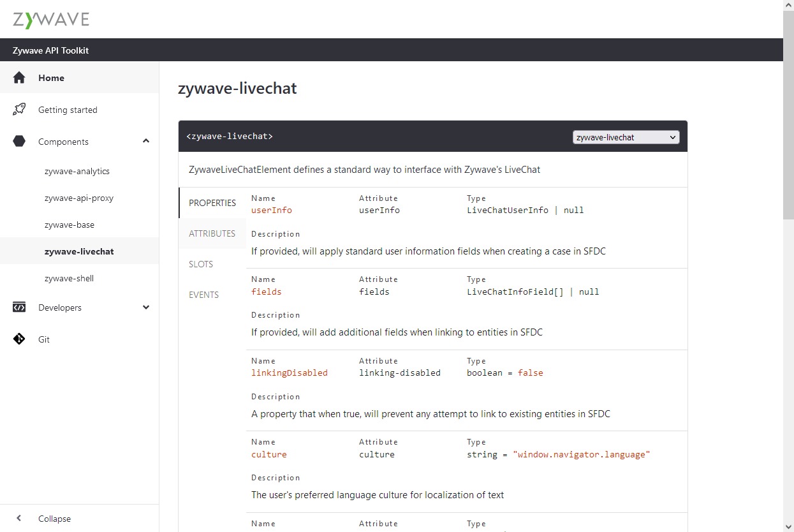Switch to the EVENTS tab

point(212,295)
